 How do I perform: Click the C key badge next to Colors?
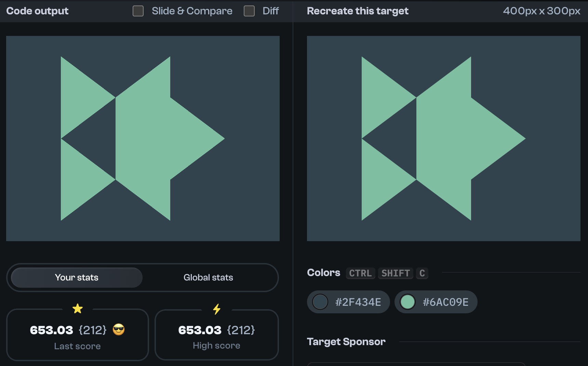tap(422, 273)
